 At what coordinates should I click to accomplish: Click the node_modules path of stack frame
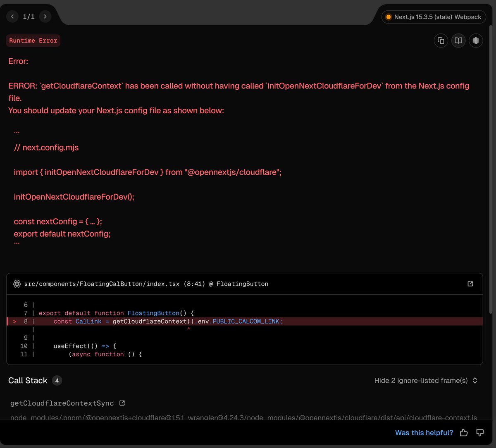click(243, 418)
